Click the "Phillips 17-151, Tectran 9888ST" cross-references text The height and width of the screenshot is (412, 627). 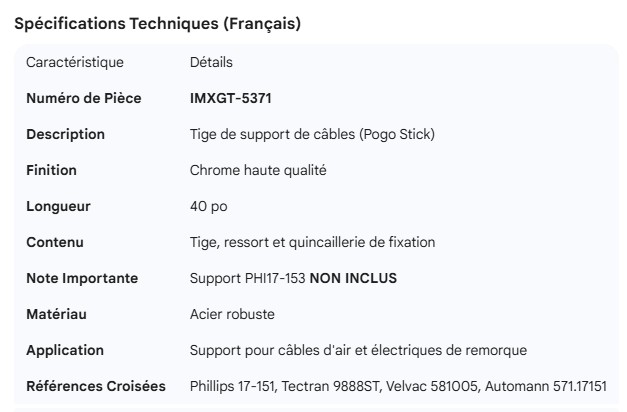tap(398, 386)
